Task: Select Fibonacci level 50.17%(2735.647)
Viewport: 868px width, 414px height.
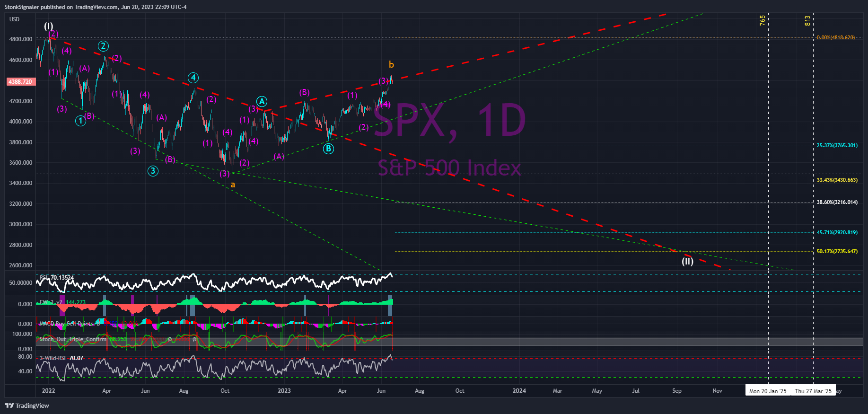Action: pyautogui.click(x=837, y=251)
